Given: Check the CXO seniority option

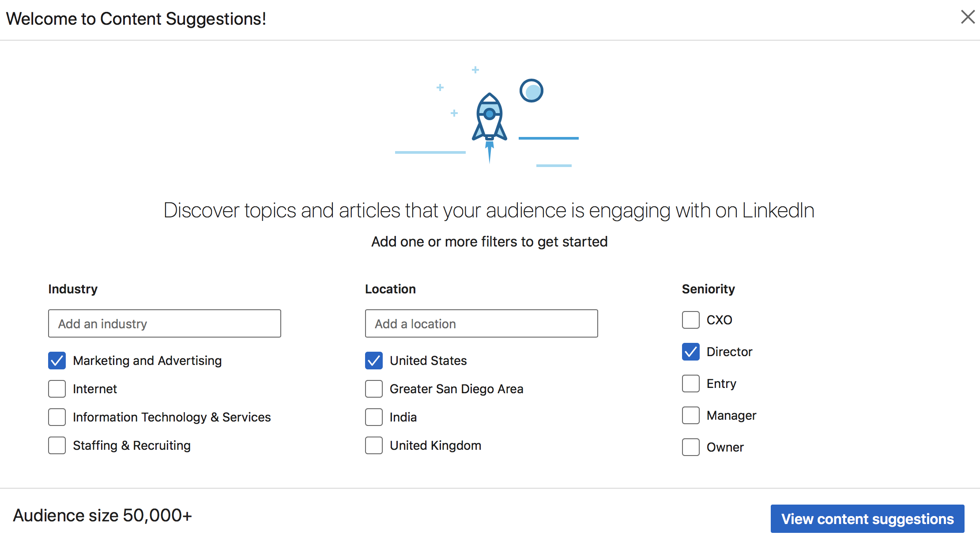Looking at the screenshot, I should click(x=690, y=320).
